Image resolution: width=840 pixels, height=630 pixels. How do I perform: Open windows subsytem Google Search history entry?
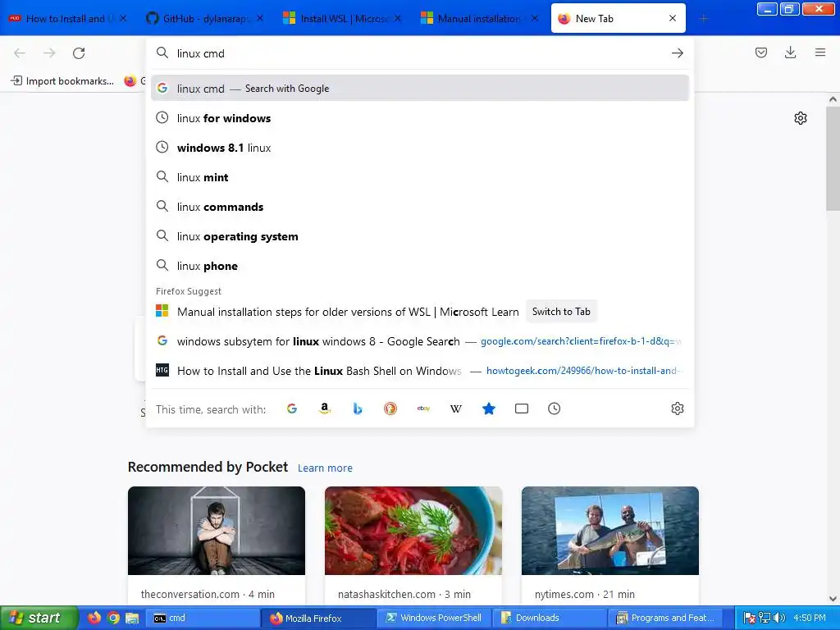[x=419, y=341]
